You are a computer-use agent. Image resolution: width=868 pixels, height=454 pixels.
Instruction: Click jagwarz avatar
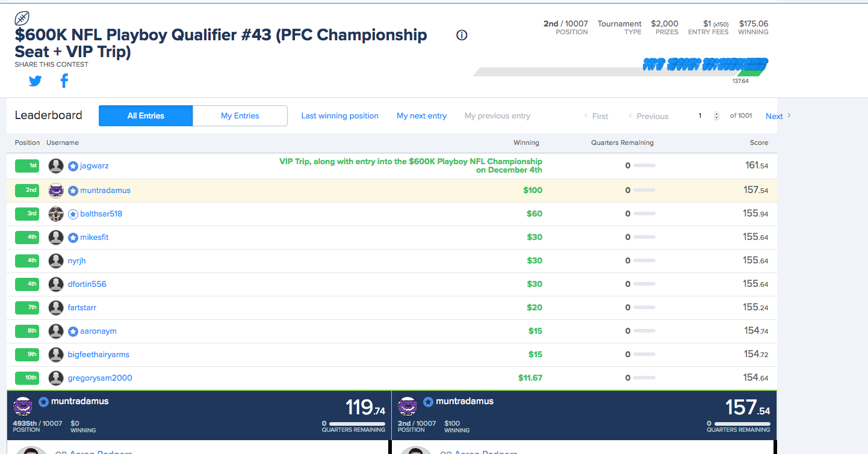click(56, 166)
